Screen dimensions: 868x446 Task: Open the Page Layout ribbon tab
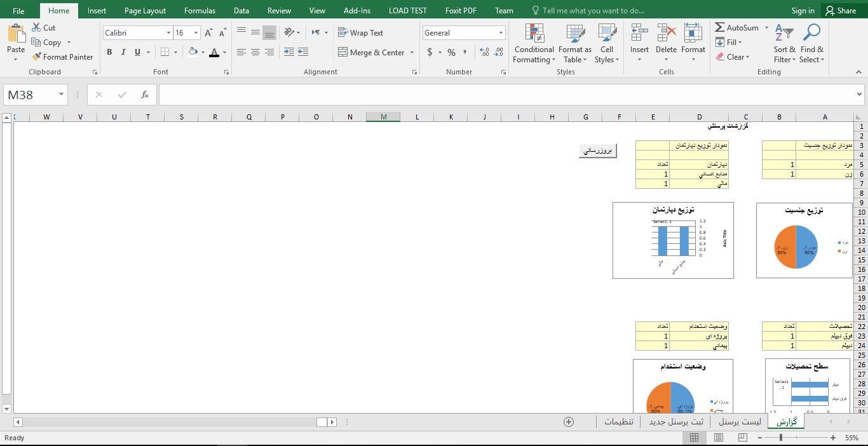145,11
